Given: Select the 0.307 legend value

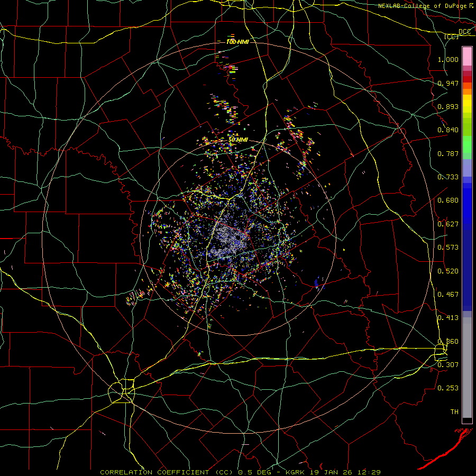Looking at the screenshot, I should tap(448, 365).
